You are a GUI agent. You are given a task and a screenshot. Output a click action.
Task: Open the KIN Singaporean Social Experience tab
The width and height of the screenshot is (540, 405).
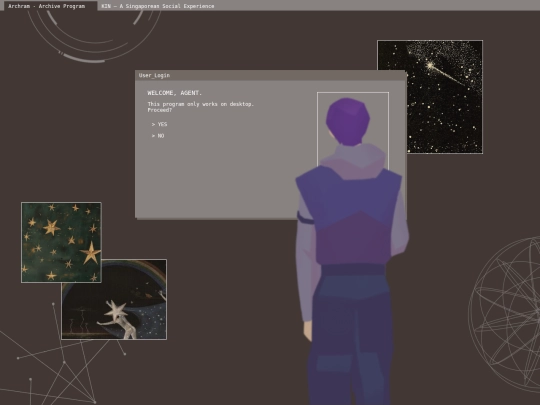[x=158, y=6]
